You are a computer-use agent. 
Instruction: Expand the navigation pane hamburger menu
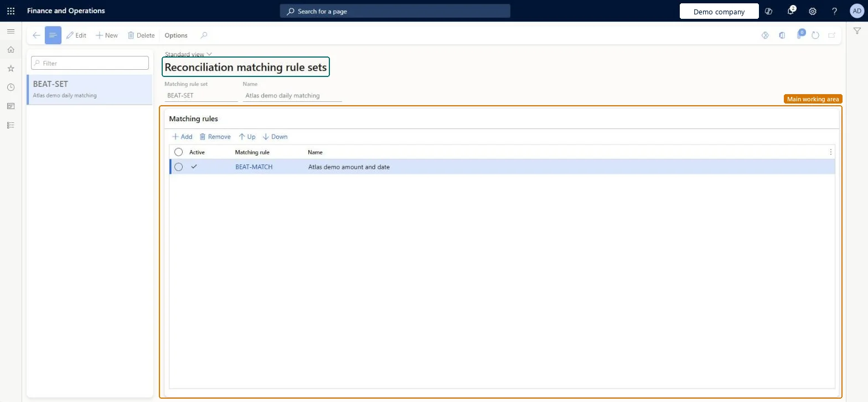(11, 32)
